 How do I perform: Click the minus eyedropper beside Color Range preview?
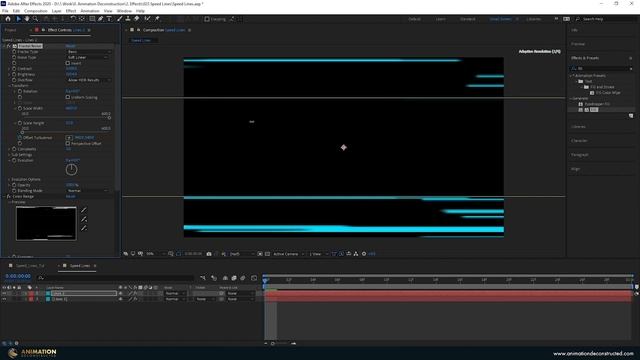click(x=84, y=228)
